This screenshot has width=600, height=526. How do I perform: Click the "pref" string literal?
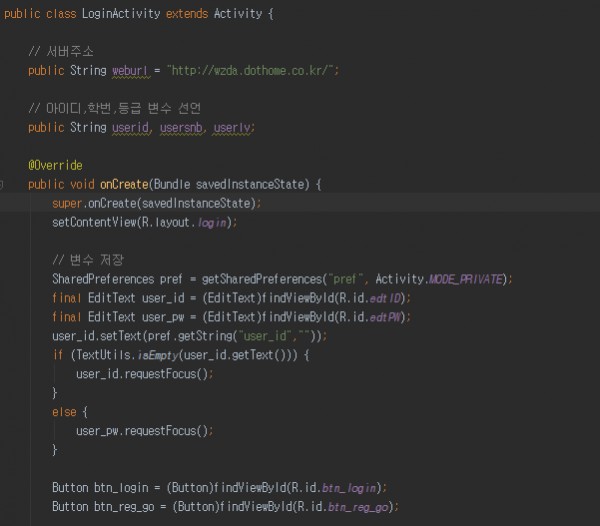point(345,279)
